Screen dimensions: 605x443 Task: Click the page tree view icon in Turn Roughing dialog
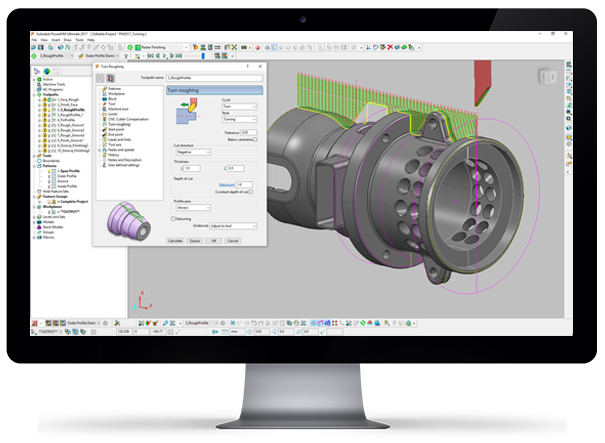tap(100, 78)
